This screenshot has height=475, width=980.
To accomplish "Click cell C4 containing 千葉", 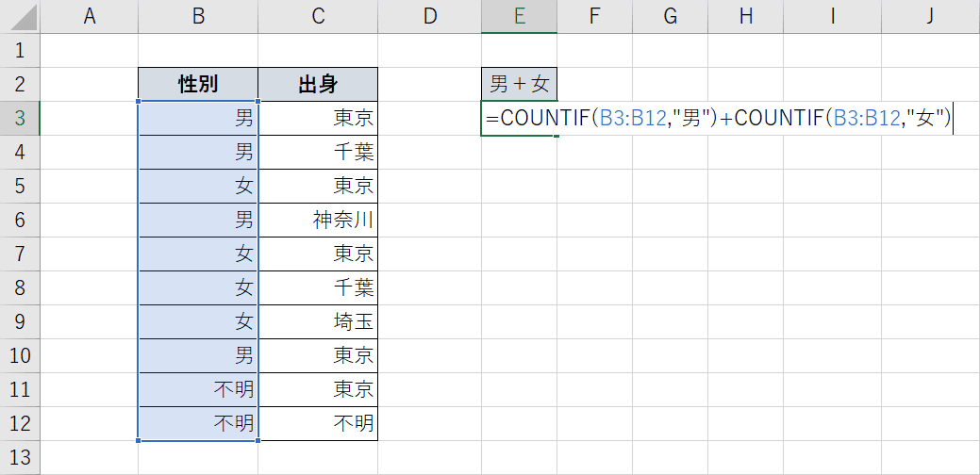I will [x=318, y=153].
